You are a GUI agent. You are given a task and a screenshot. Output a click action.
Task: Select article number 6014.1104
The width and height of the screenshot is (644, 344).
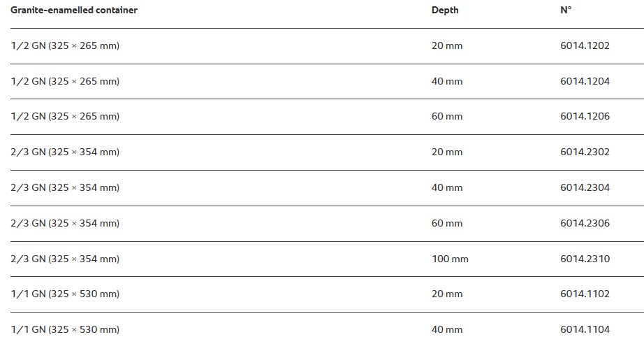point(585,329)
